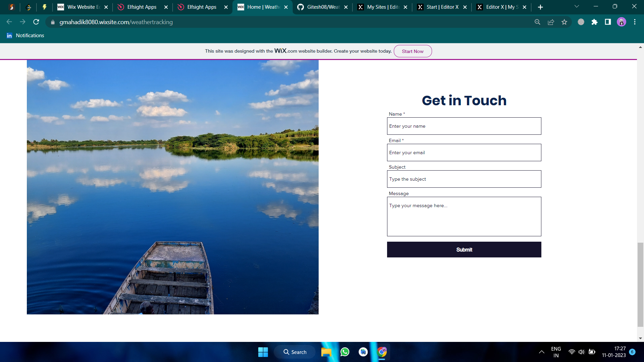Screen dimensions: 644x362
Task: Toggle the browser side panel icon
Action: pyautogui.click(x=608, y=22)
